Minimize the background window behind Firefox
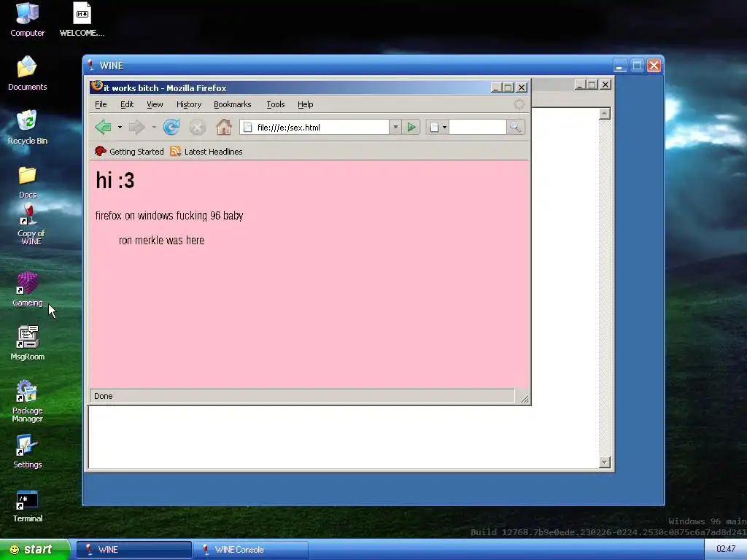Viewport: 747px width, 560px height. tap(580, 85)
